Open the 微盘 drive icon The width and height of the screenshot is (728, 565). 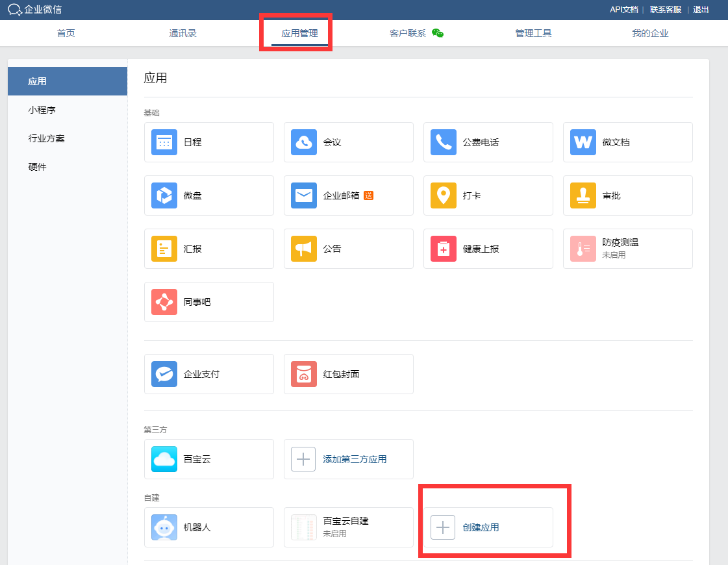click(x=164, y=195)
